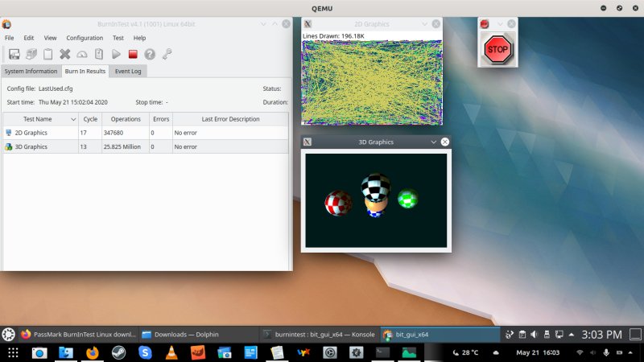Select the 3D Graphics test row
This screenshot has height=362, width=644.
tap(146, 146)
